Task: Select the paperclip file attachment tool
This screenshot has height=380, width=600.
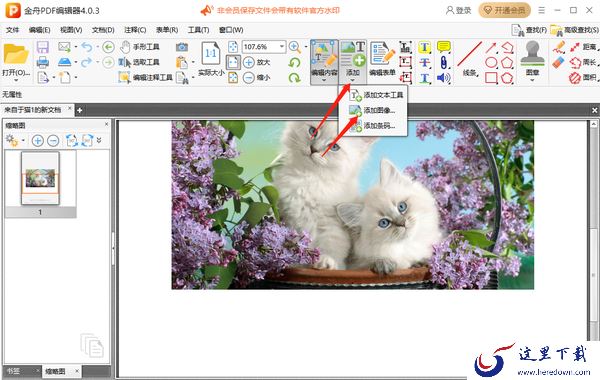Action: 443,62
